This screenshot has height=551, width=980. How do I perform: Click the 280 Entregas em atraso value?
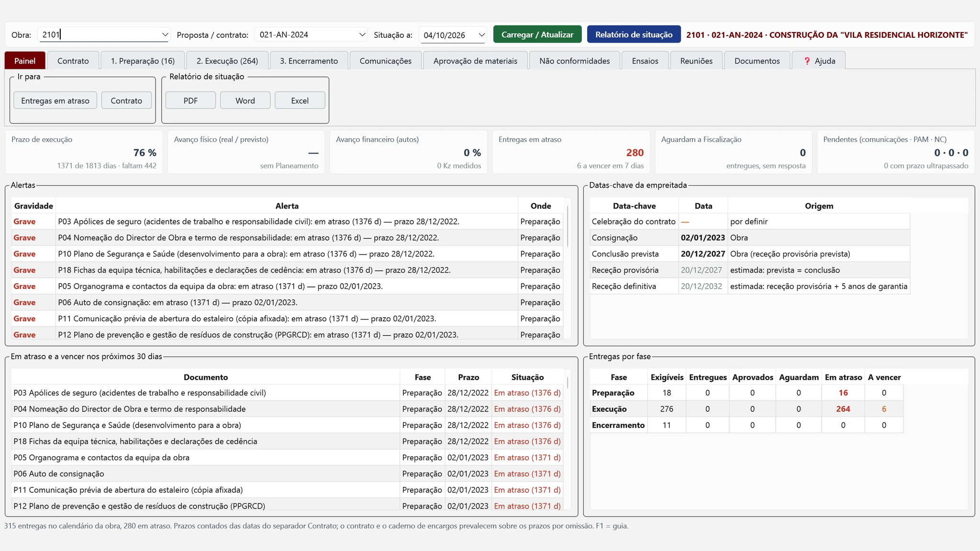[635, 153]
